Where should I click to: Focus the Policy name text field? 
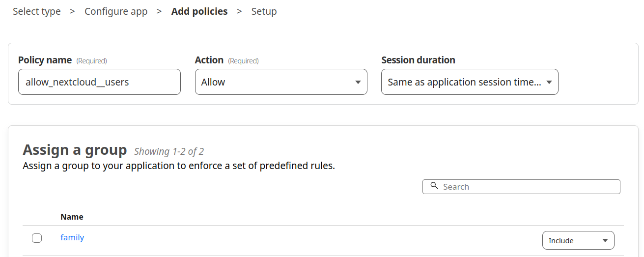[x=99, y=82]
